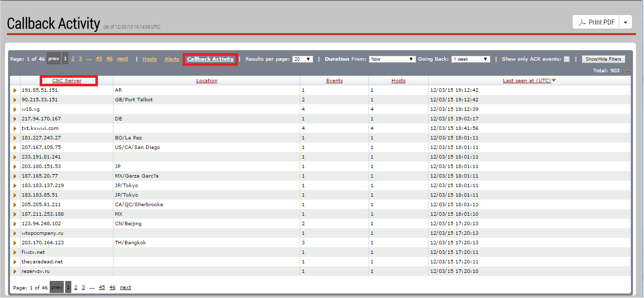Open the Print PDF dropdown arrow
The height and width of the screenshot is (298, 644).
[625, 22]
